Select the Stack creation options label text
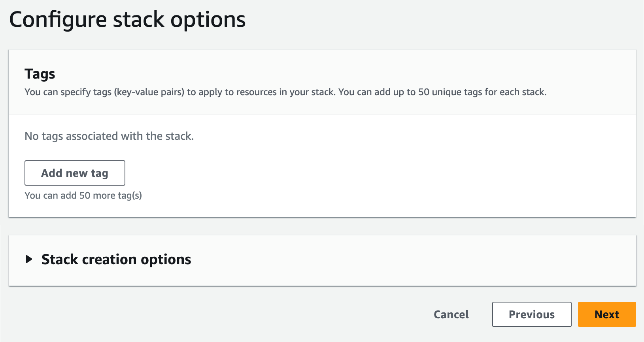Screen dimensions: 644x342 tap(116, 259)
